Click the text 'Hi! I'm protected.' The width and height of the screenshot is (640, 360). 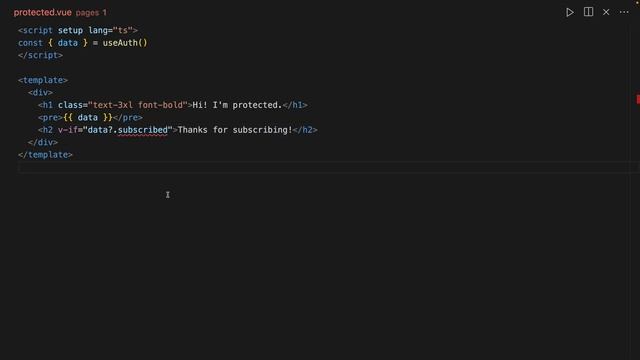[237, 105]
